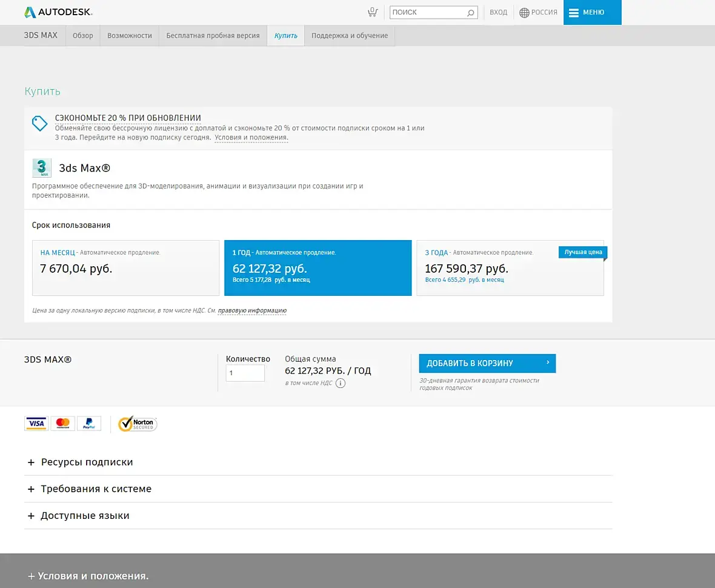715x588 pixels.
Task: Click the arrow on Добавить в корзину
Action: [x=548, y=362]
